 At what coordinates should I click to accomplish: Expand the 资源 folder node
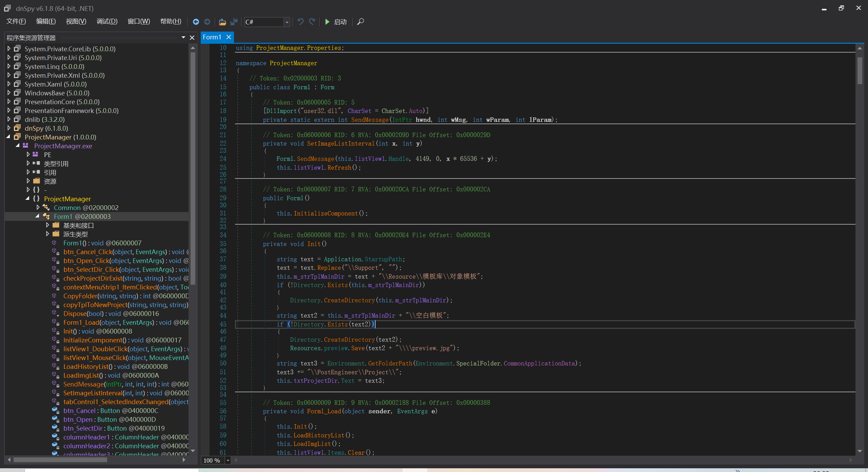[28, 181]
